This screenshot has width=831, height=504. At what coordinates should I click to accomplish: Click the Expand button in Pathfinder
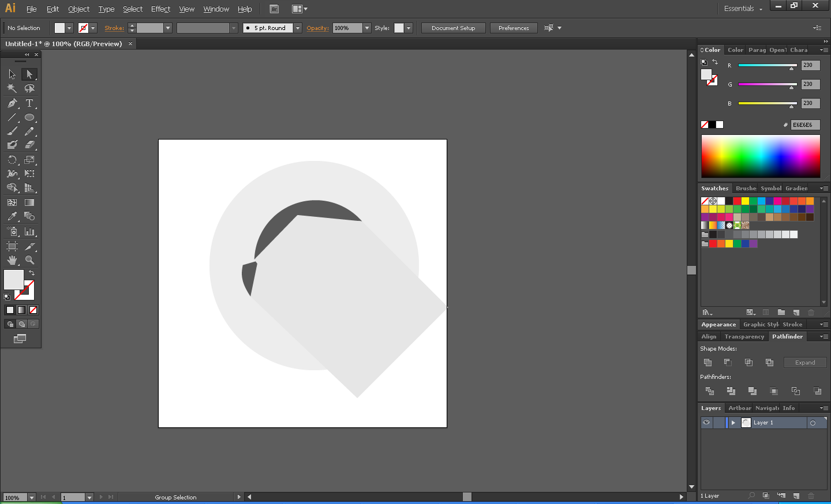(x=805, y=363)
